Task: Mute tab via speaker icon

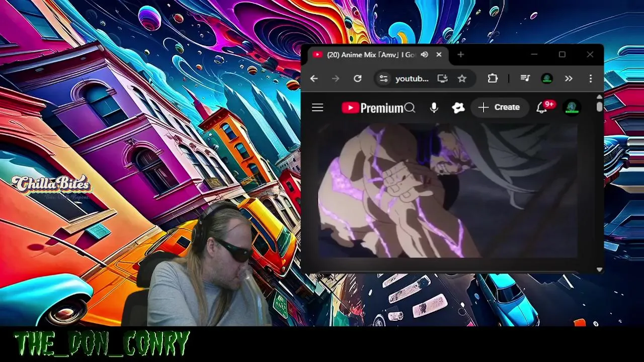Action: pyautogui.click(x=424, y=55)
